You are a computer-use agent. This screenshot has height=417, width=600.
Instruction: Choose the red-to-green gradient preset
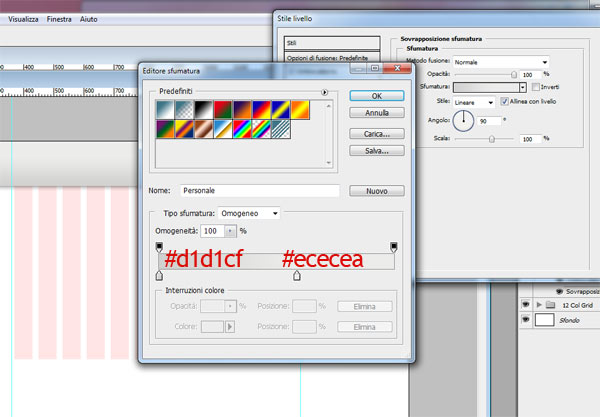coord(223,110)
